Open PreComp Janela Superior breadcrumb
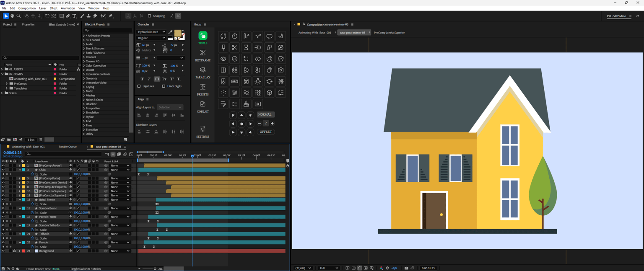644x271 pixels. (389, 32)
